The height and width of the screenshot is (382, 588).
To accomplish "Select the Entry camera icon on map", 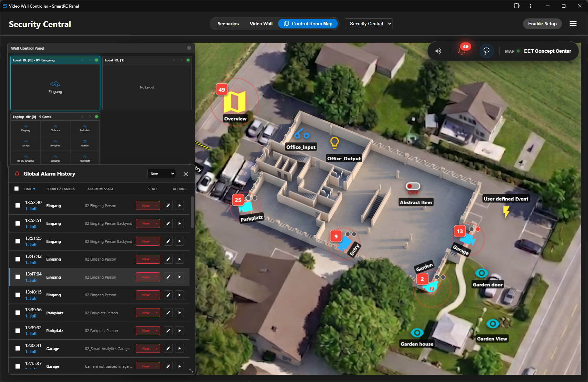I will click(x=344, y=243).
